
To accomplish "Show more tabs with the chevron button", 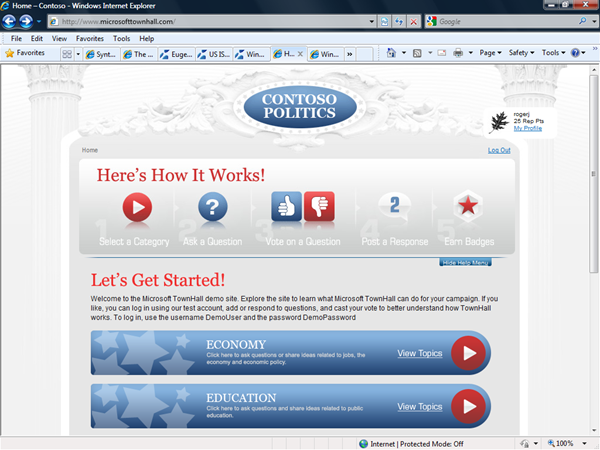I will (350, 54).
